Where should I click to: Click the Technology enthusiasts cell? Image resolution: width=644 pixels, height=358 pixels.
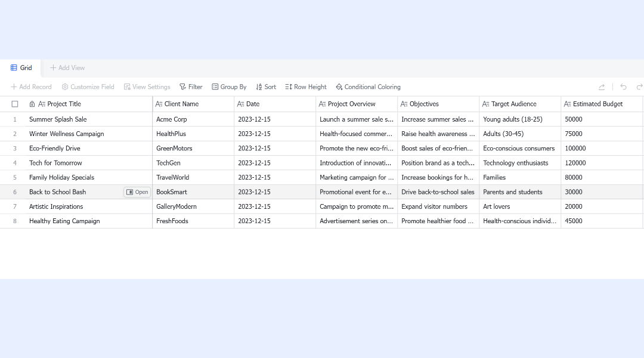coord(520,163)
